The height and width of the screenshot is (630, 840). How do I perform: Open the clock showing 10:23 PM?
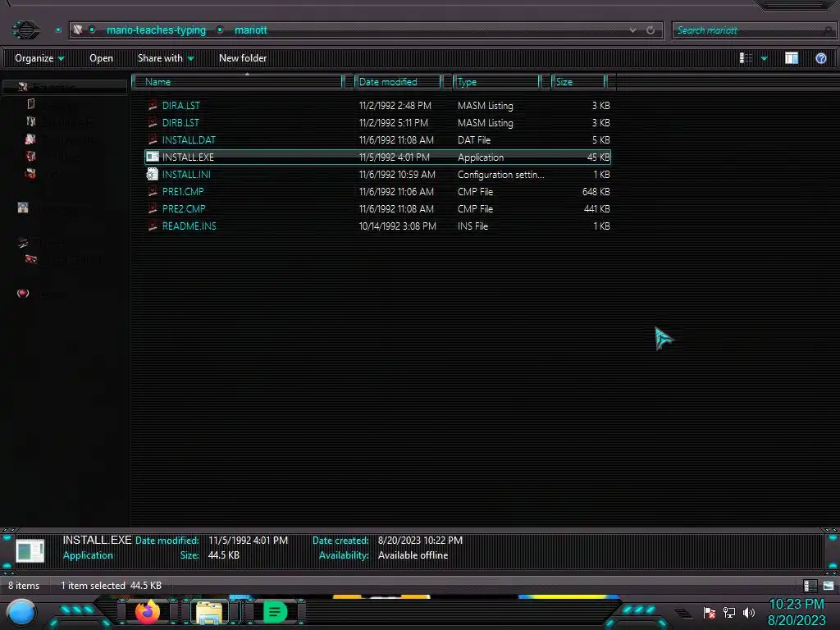[797, 605]
